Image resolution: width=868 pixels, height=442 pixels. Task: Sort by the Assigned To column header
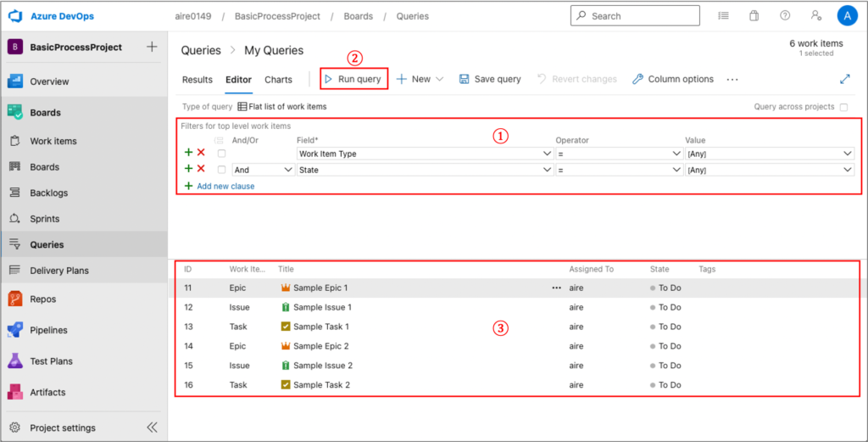tap(591, 269)
